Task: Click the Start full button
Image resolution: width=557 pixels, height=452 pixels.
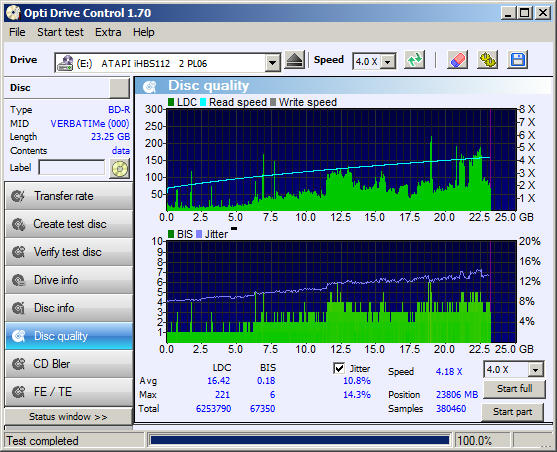Action: 514,389
